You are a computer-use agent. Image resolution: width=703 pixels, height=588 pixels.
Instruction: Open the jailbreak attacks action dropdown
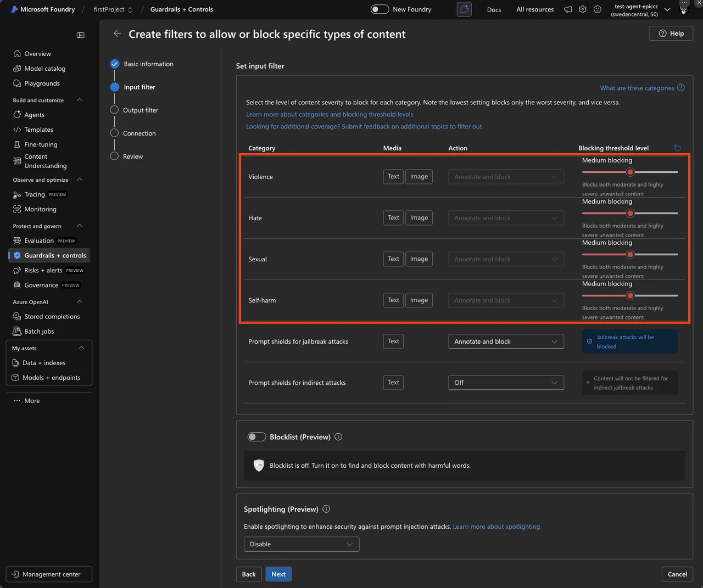coord(506,341)
